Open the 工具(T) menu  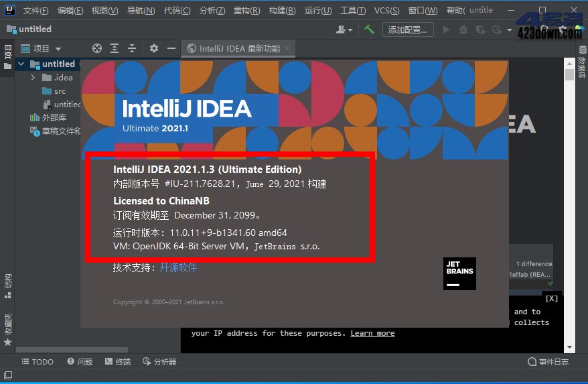[x=353, y=11]
